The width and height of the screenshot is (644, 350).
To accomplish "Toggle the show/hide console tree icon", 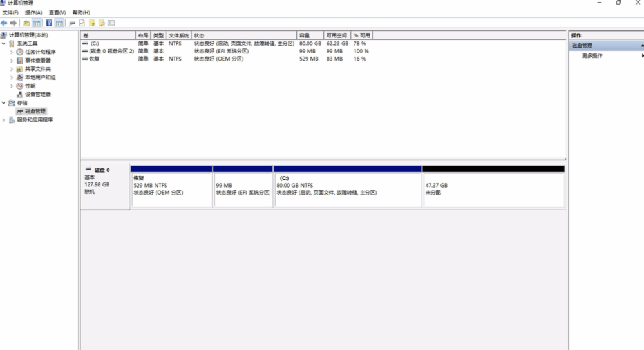I will coord(37,23).
